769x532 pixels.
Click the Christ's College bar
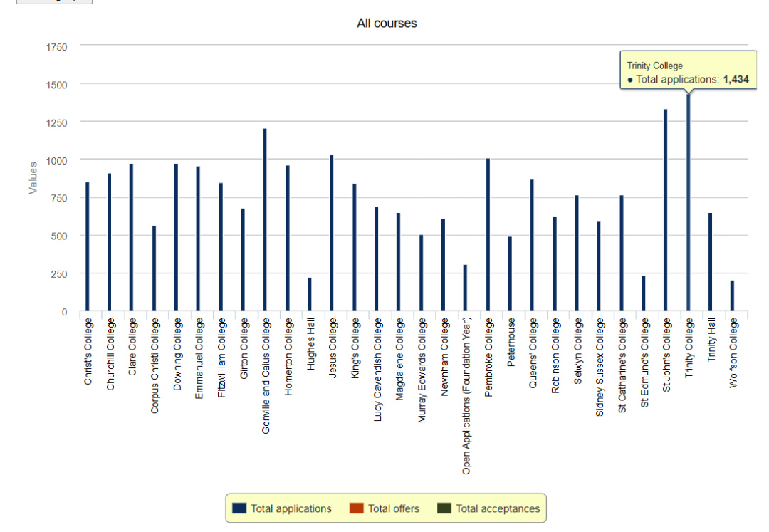click(x=88, y=246)
